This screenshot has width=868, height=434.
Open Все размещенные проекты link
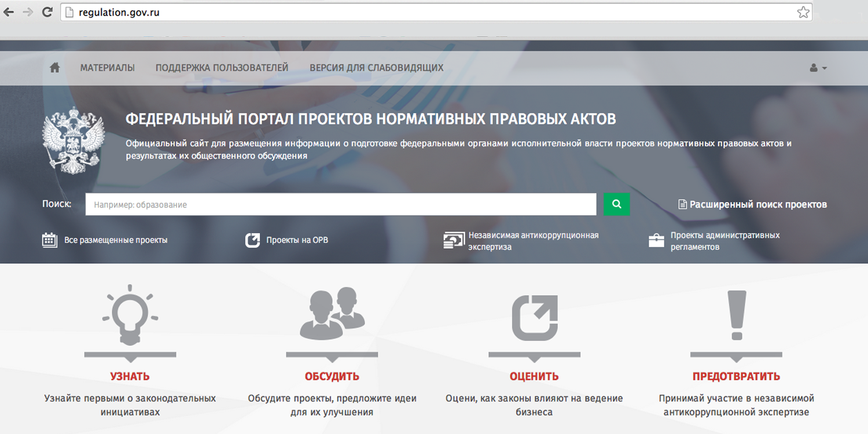(x=116, y=240)
